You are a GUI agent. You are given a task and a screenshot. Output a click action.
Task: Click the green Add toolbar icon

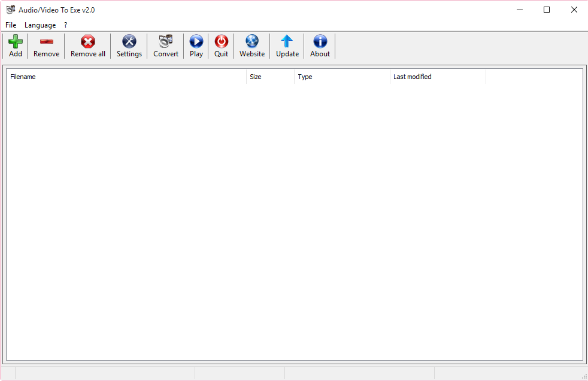coord(16,41)
